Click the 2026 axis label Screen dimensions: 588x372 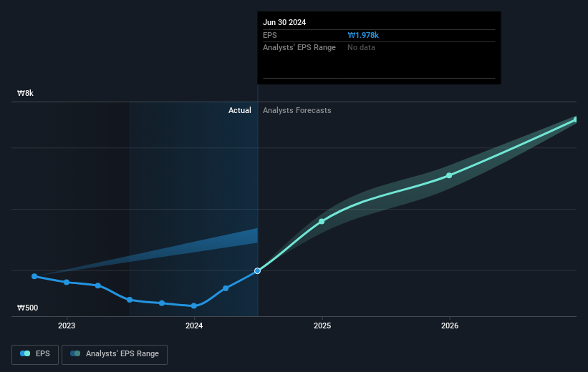click(x=450, y=326)
